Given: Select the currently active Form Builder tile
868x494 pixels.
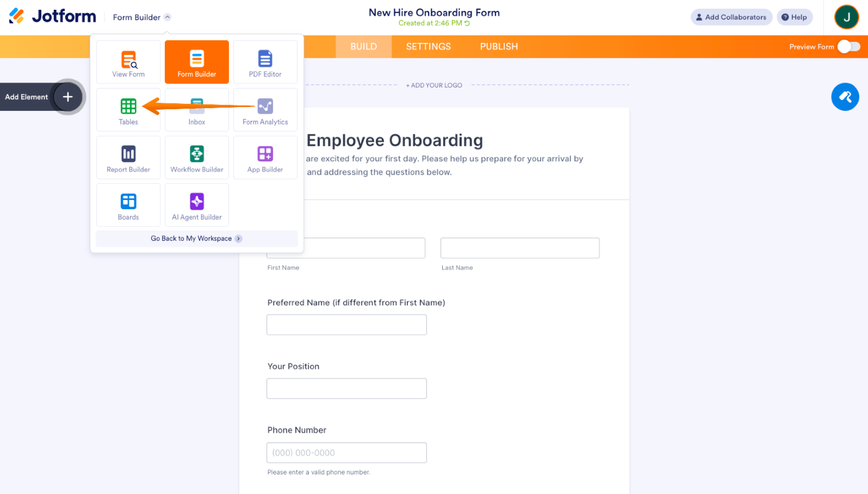Looking at the screenshot, I should pos(197,62).
